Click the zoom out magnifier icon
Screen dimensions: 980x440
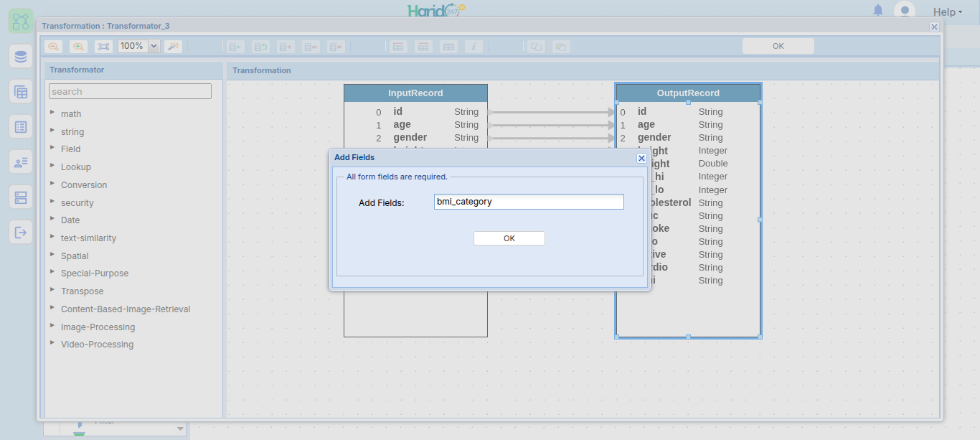pos(53,46)
